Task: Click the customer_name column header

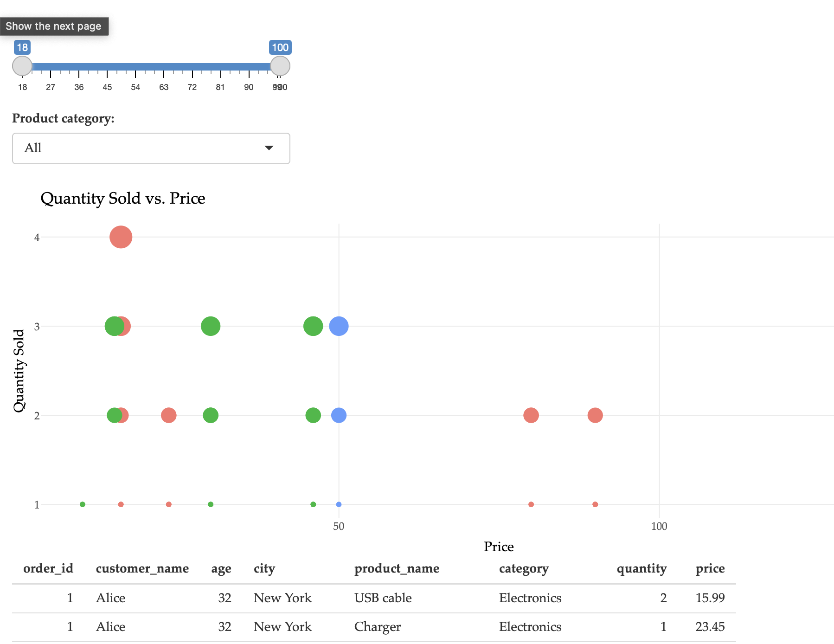Action: click(x=142, y=568)
